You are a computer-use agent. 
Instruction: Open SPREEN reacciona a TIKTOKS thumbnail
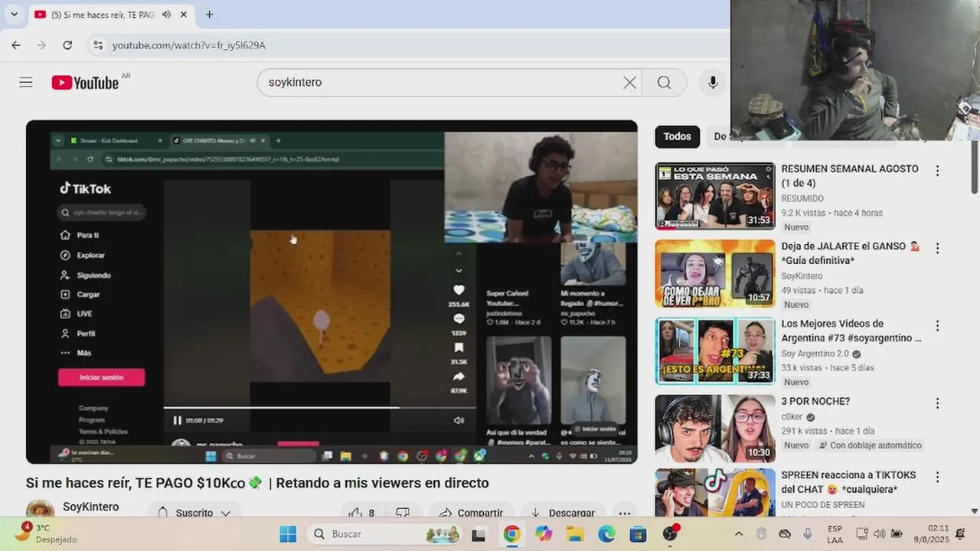tap(715, 493)
